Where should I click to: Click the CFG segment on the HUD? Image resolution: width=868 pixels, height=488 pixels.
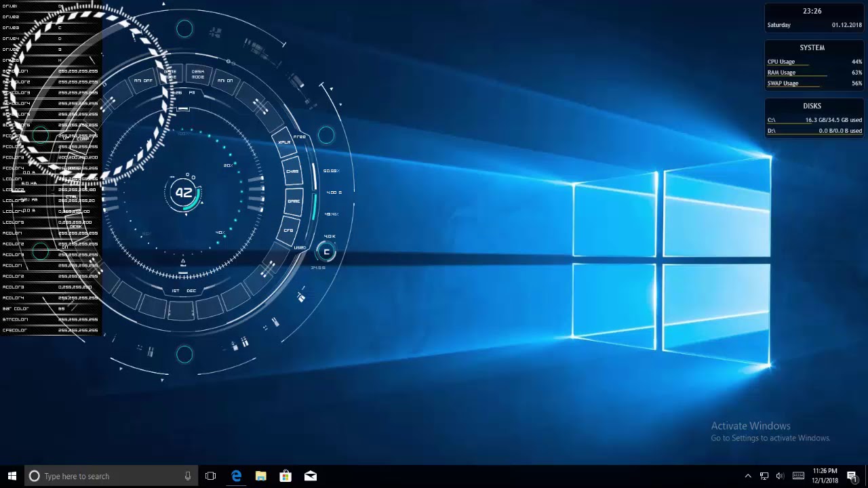(288, 230)
